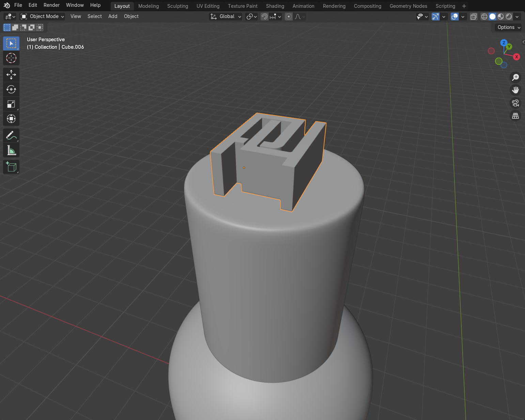Open snapping options dropdown
Viewport: 525px width, 420px height.
coord(275,16)
